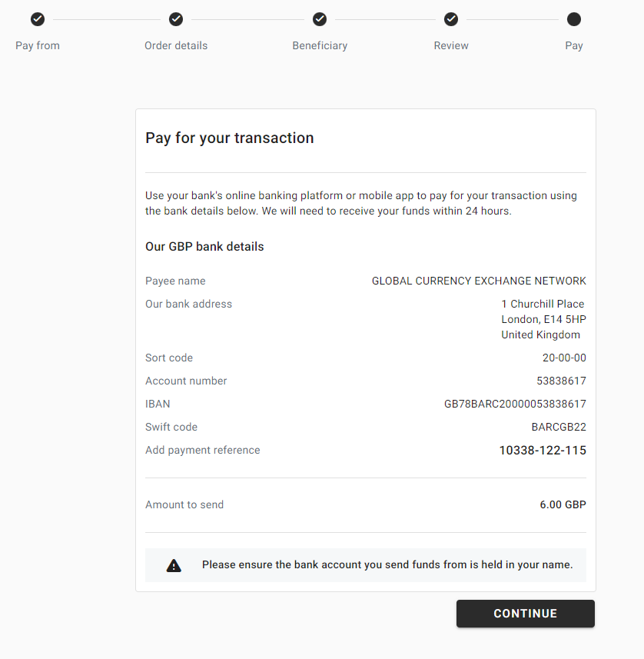Image resolution: width=644 pixels, height=659 pixels.
Task: Select the payee name Global Currency Exchange Network
Action: 479,281
